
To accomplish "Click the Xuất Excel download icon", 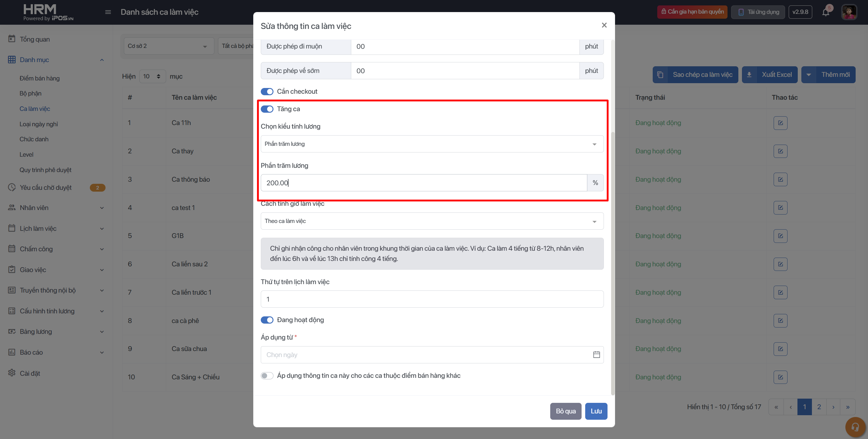I will [x=749, y=75].
